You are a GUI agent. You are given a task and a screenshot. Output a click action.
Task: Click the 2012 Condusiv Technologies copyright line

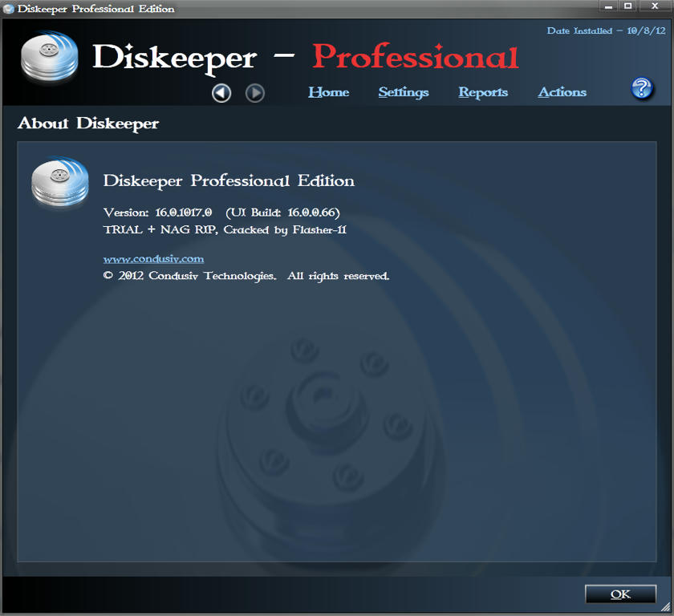click(x=246, y=276)
